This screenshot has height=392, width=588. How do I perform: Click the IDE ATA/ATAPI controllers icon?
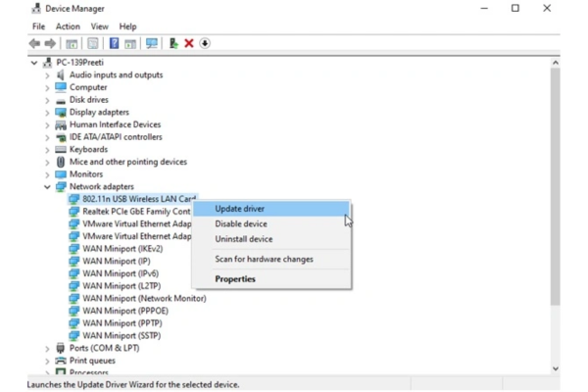point(61,137)
